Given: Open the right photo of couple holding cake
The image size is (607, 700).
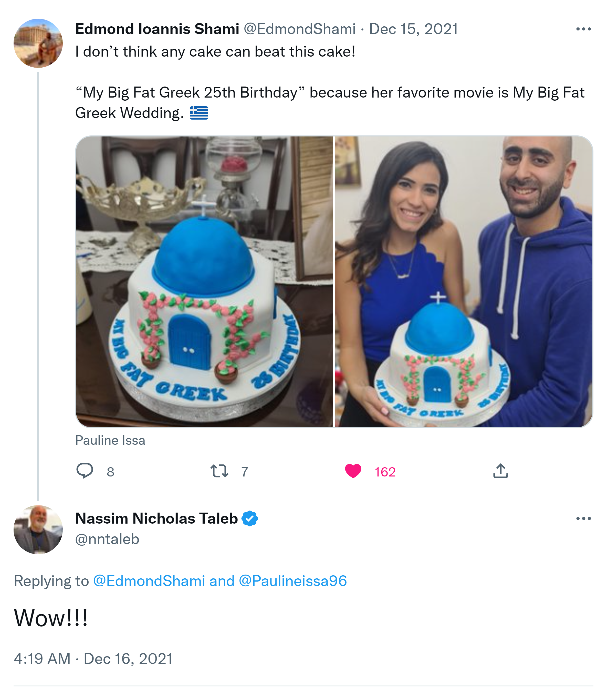Looking at the screenshot, I should click(x=464, y=282).
